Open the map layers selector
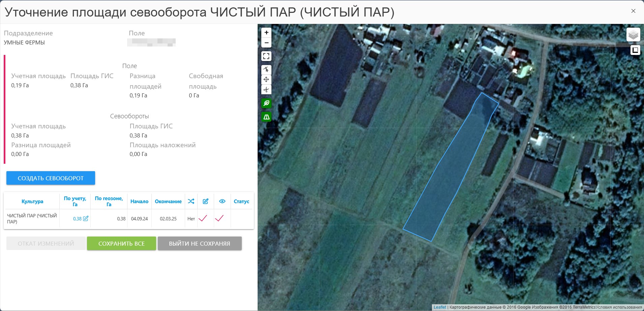This screenshot has height=311, width=644. [x=633, y=35]
